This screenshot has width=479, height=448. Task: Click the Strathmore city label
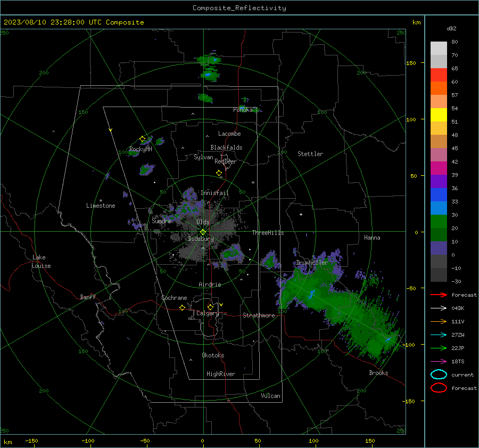259,315
